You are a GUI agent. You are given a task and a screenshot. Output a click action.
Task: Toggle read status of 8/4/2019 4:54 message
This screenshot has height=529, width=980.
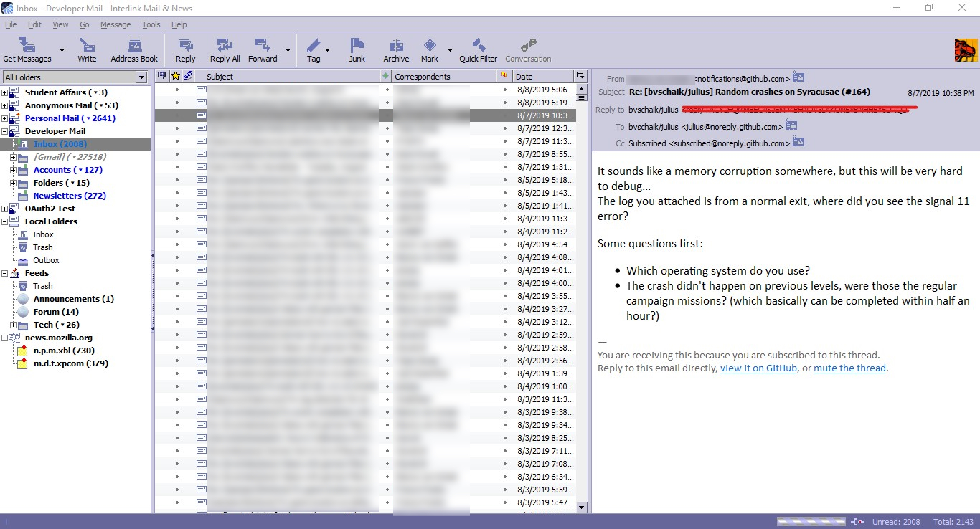pyautogui.click(x=387, y=244)
